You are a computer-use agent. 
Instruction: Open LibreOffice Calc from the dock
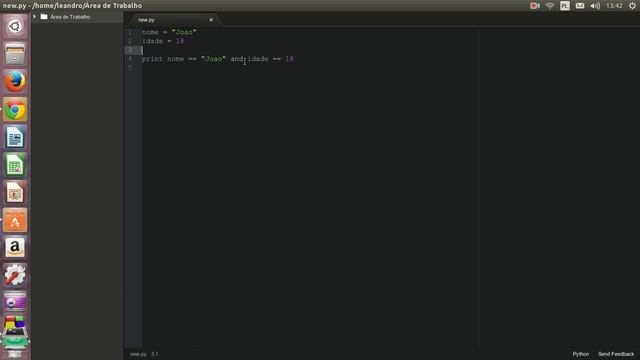pos(15,164)
